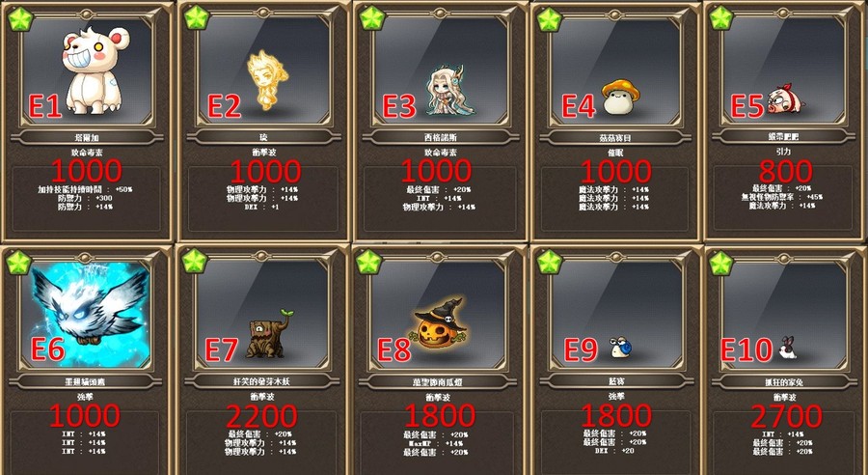Click the sprouting tree stump in card E7
Image resolution: width=868 pixels, height=475 pixels.
tap(269, 334)
